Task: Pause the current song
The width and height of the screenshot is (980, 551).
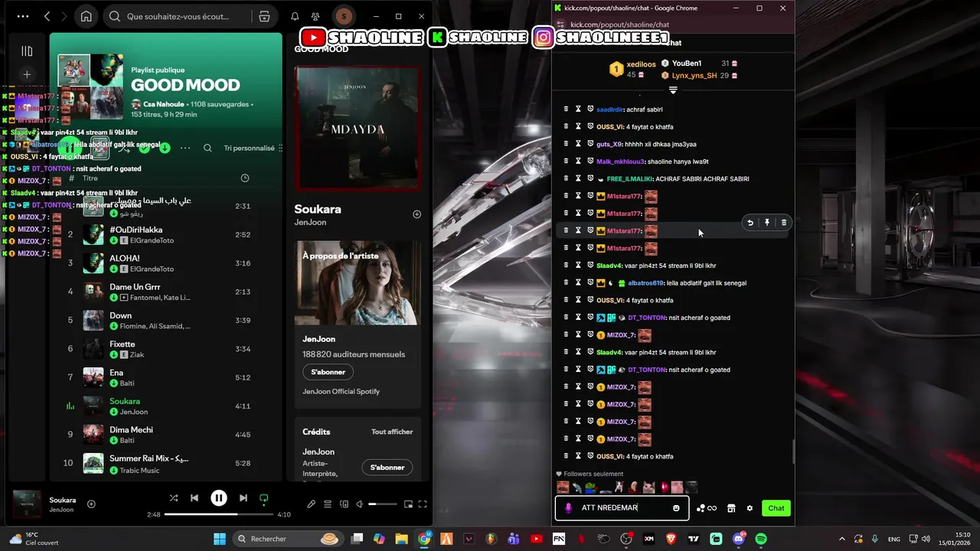Action: coord(218,498)
